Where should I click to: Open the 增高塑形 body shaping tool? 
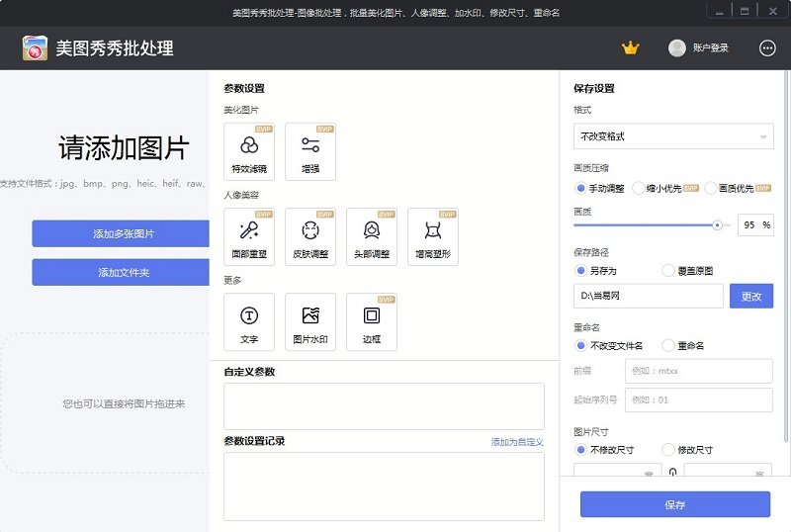click(x=433, y=236)
